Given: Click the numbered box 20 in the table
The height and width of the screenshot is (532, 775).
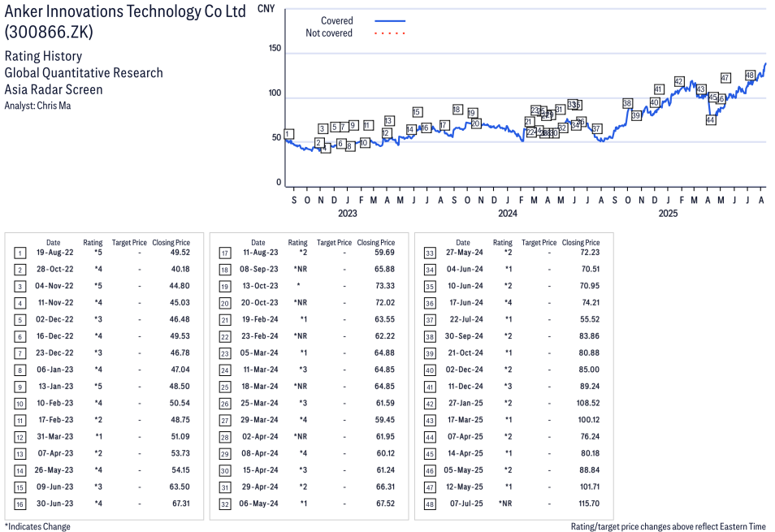Looking at the screenshot, I should [x=225, y=303].
